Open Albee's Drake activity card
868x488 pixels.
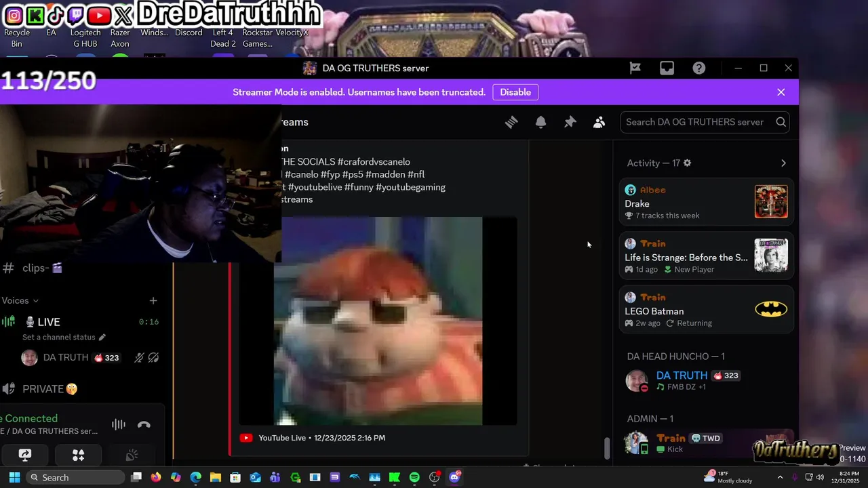click(x=706, y=202)
